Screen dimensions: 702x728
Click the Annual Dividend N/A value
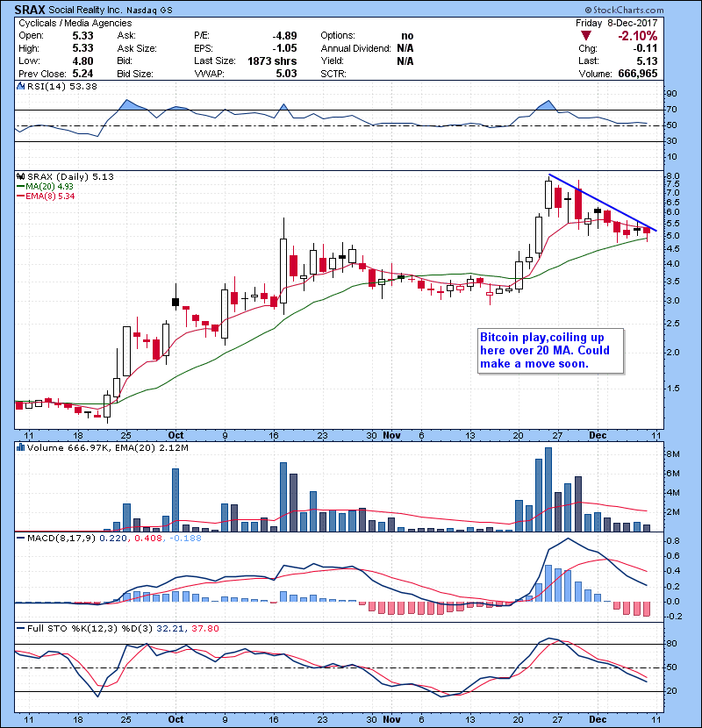(x=405, y=48)
